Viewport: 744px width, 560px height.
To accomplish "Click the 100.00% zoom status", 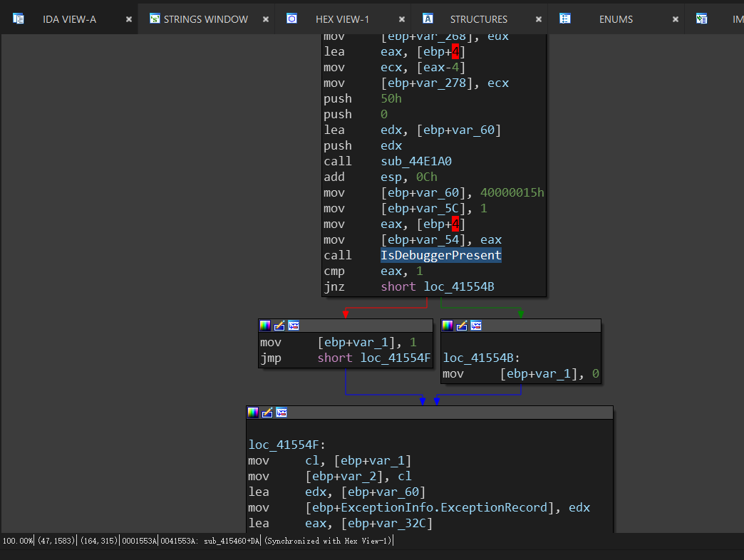I will pyautogui.click(x=18, y=541).
